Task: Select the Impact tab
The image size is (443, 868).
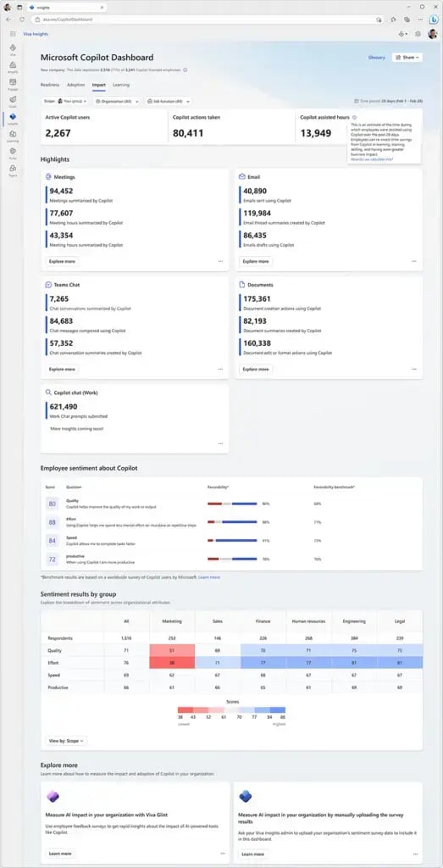Action: [99, 86]
